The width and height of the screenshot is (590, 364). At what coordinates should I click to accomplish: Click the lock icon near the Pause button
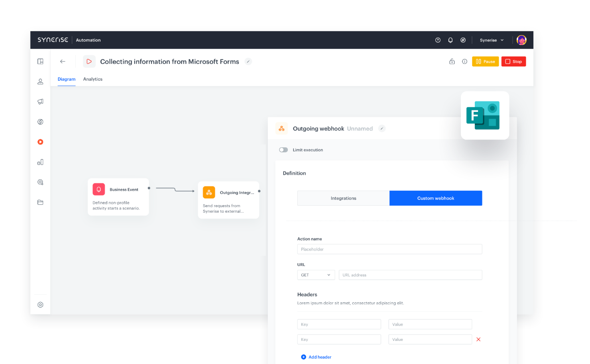click(x=452, y=61)
